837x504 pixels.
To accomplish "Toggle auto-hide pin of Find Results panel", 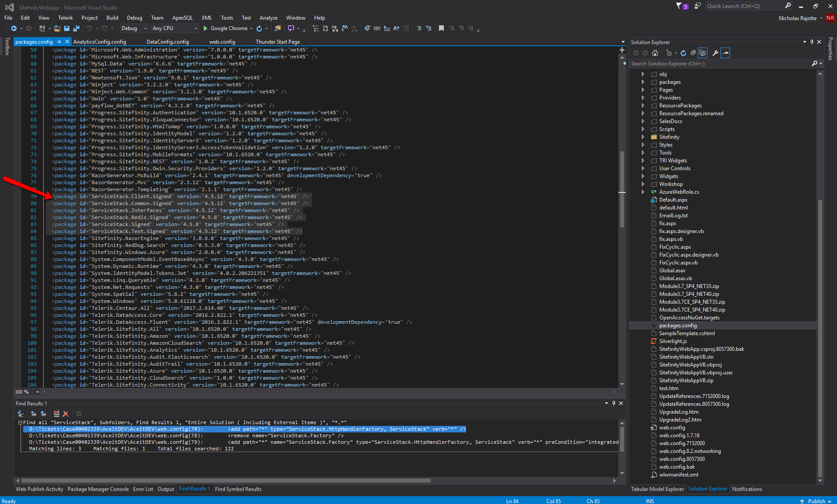I will click(614, 403).
